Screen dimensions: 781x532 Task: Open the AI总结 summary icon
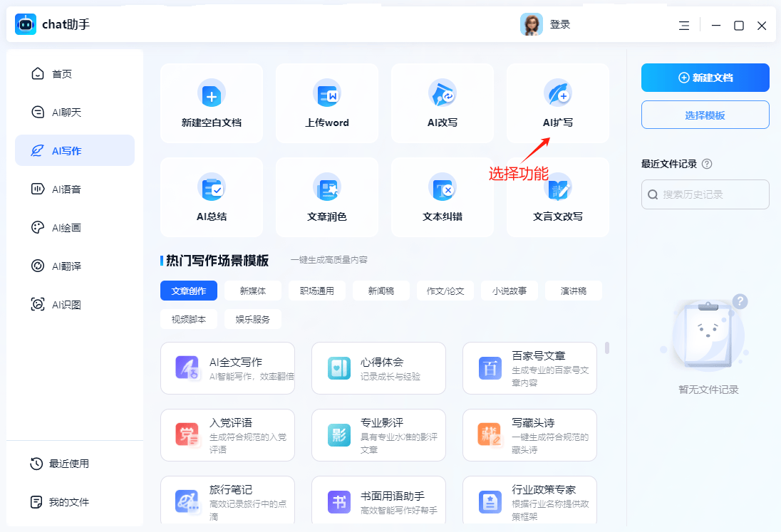(x=212, y=187)
